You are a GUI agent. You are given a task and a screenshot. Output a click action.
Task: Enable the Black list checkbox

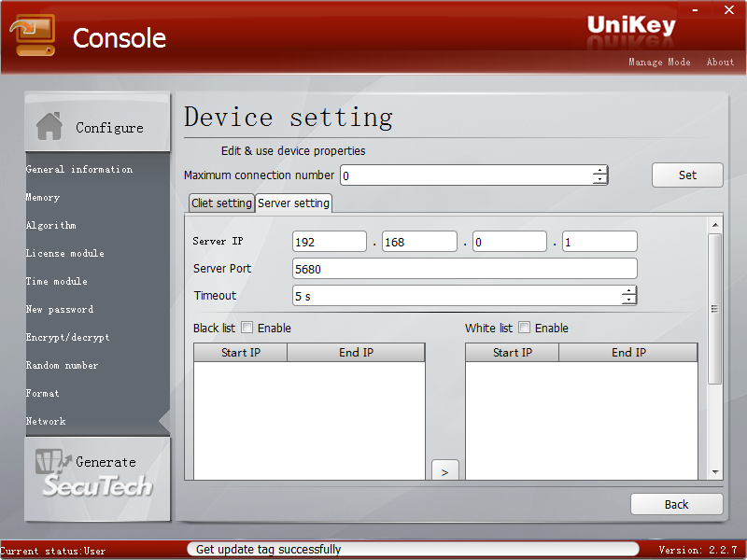[247, 328]
